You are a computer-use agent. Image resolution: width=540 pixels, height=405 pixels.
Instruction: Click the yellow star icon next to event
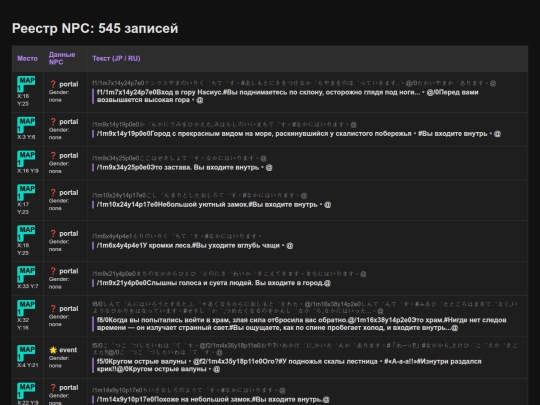pyautogui.click(x=53, y=350)
